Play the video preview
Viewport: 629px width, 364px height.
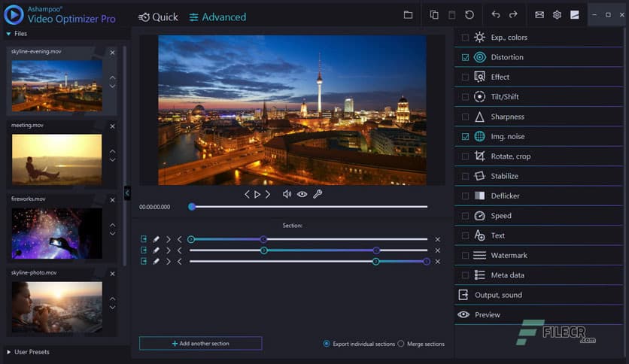(257, 195)
